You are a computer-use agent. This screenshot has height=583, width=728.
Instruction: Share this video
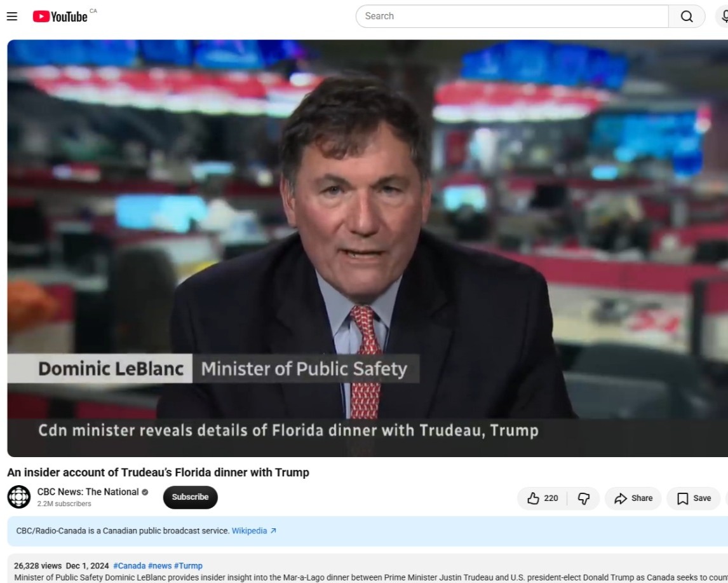(x=633, y=498)
